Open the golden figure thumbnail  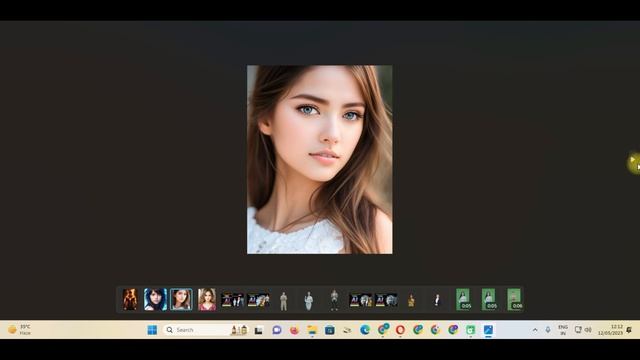411,300
